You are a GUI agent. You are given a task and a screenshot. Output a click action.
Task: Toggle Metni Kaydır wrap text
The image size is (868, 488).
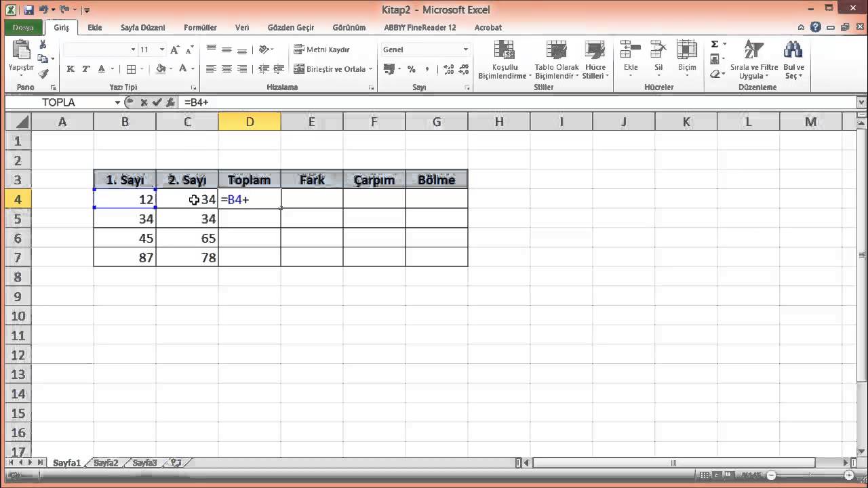322,49
